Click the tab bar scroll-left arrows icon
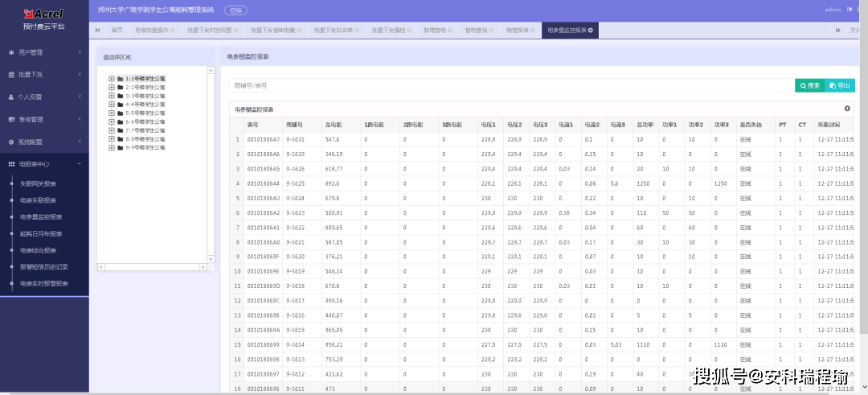868x395 pixels. [x=97, y=31]
